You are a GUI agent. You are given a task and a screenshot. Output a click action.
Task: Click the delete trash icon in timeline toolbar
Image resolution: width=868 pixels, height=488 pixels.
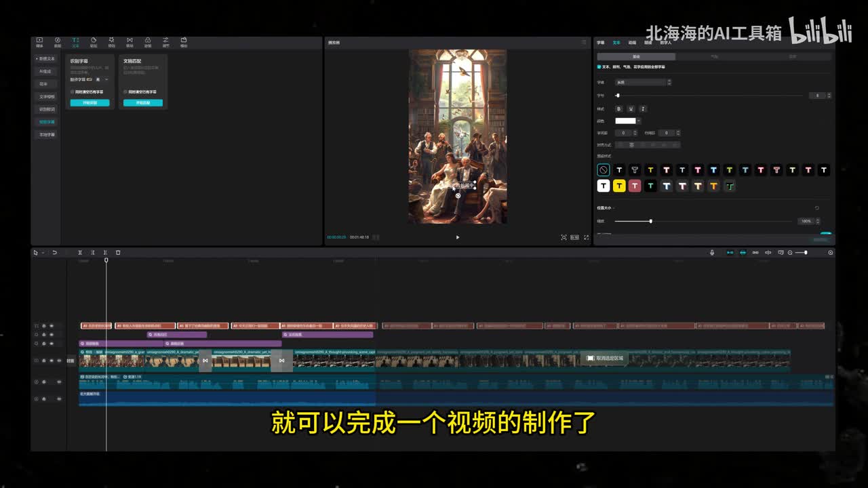coord(118,253)
